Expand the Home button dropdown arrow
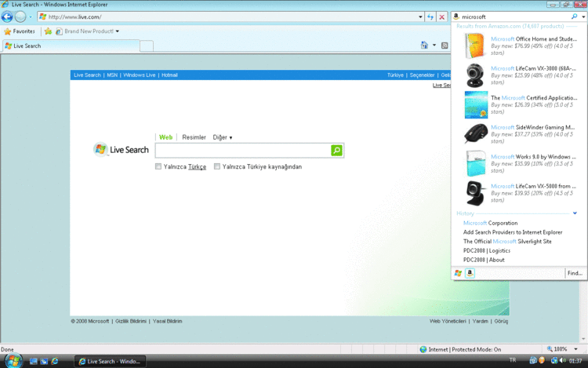The height and width of the screenshot is (368, 588). point(434,46)
